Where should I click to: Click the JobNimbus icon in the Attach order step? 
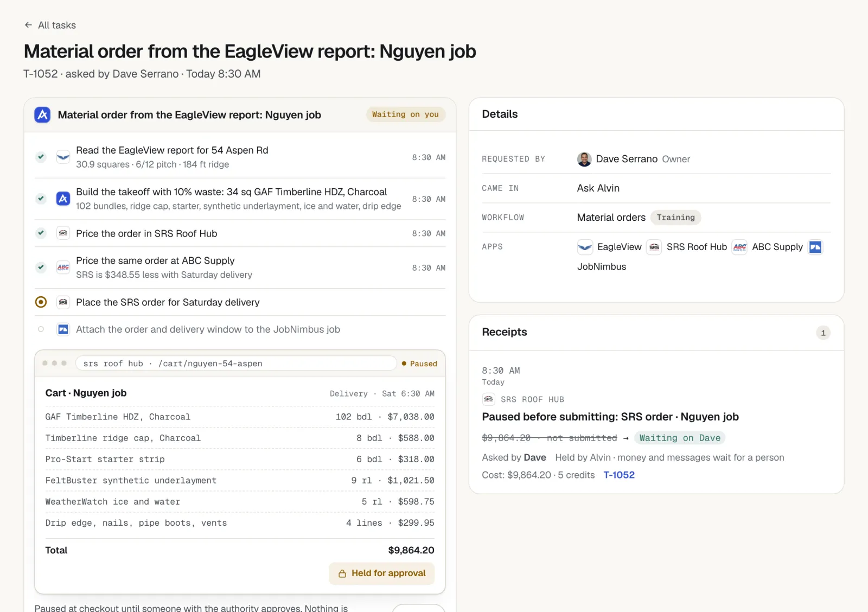[63, 329]
